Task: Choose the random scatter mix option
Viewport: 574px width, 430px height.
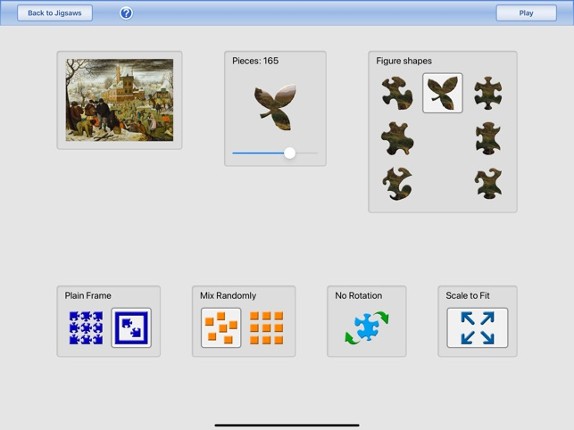Action: [221, 328]
